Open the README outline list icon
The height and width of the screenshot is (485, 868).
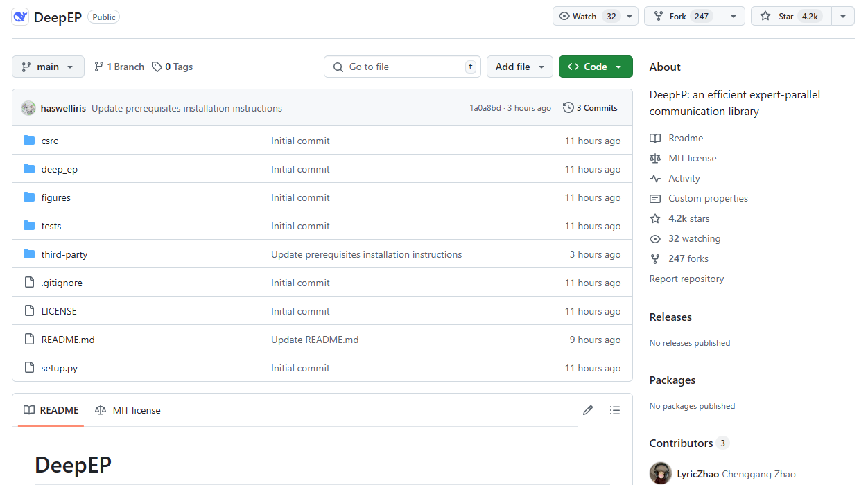click(615, 410)
